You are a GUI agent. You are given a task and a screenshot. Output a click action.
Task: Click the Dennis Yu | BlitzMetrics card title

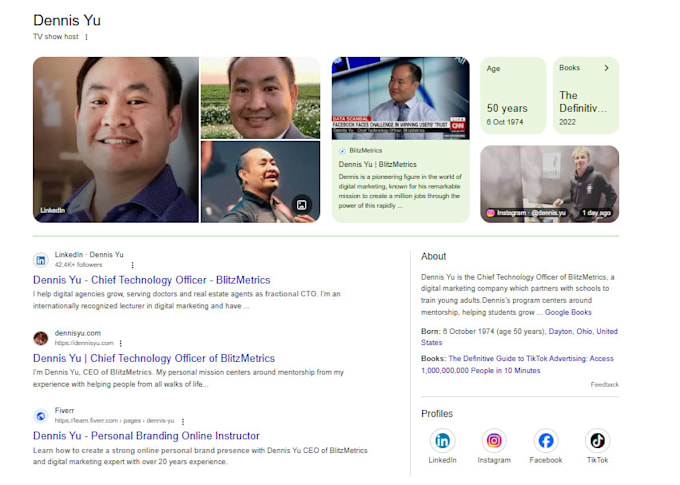coord(377,164)
